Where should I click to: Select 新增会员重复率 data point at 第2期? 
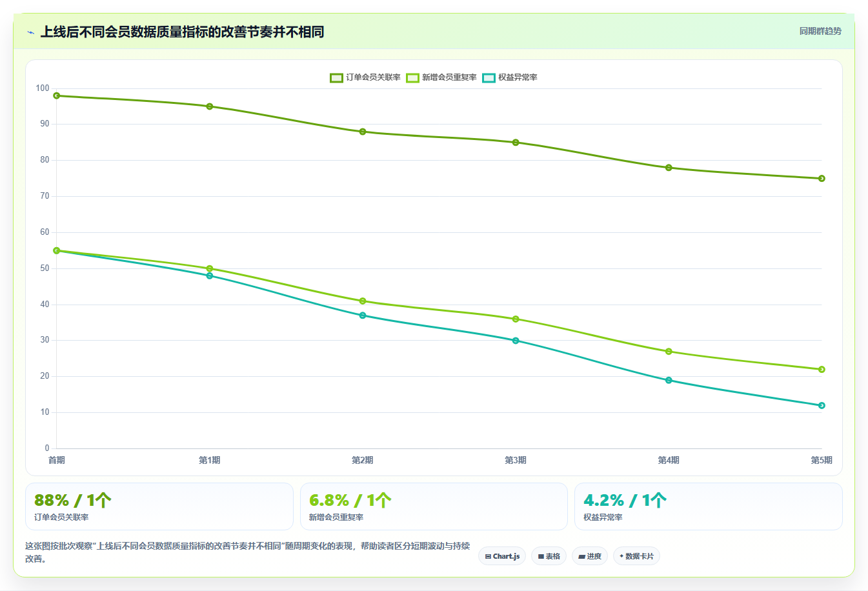coord(363,301)
